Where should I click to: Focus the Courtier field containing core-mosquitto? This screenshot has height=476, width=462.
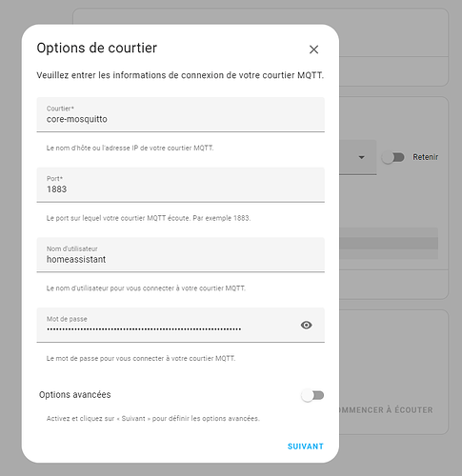pyautogui.click(x=181, y=114)
